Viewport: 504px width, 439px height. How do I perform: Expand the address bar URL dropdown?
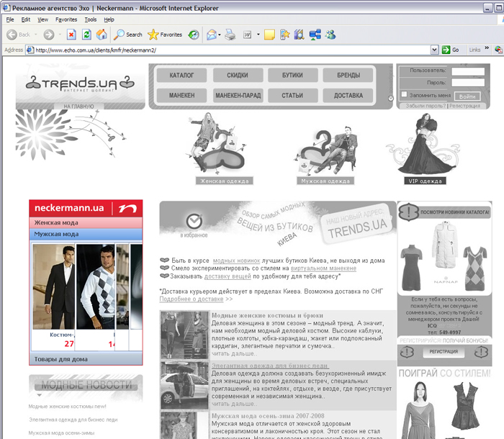coord(435,50)
